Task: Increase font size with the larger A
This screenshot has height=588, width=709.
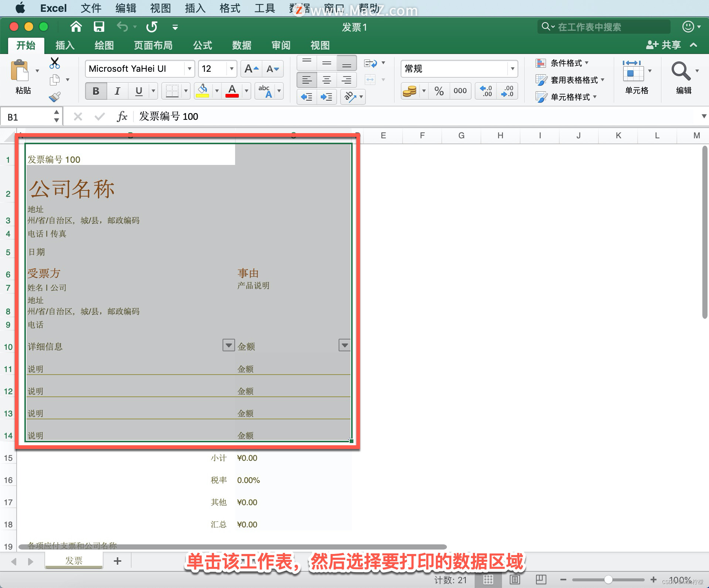Action: tap(251, 69)
